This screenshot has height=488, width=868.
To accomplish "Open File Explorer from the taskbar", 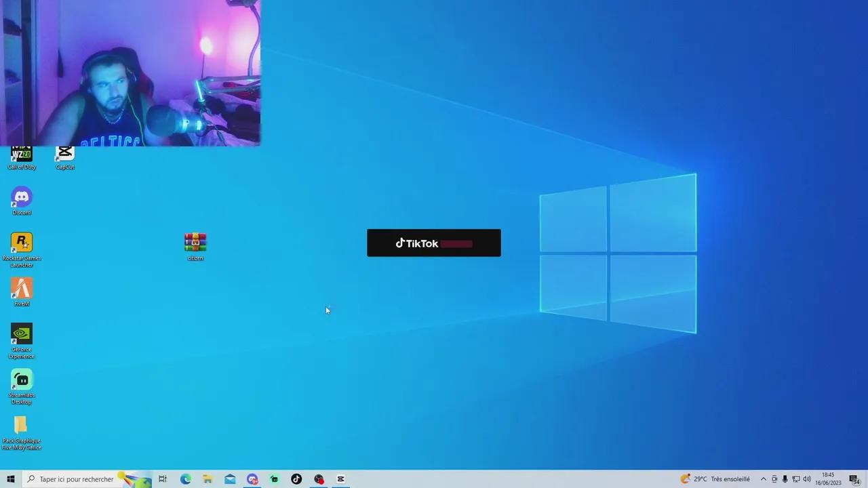I will pyautogui.click(x=208, y=479).
